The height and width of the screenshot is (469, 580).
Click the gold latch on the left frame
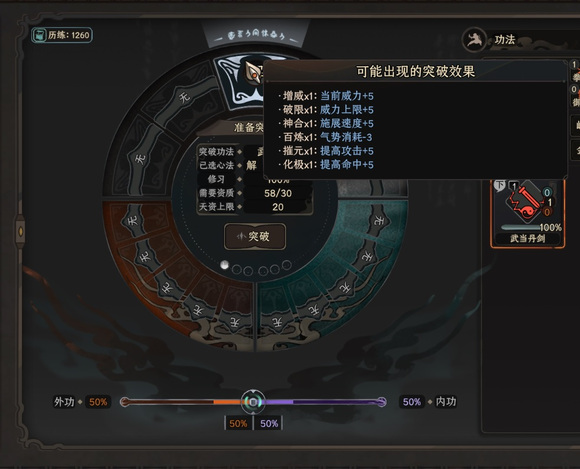(20, 232)
